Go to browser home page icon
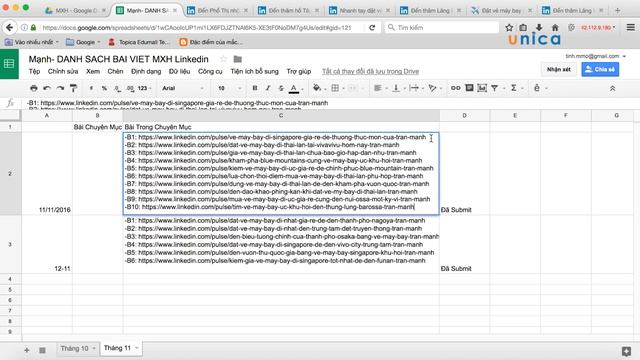Screen dimensions: 640x360 (555, 27)
